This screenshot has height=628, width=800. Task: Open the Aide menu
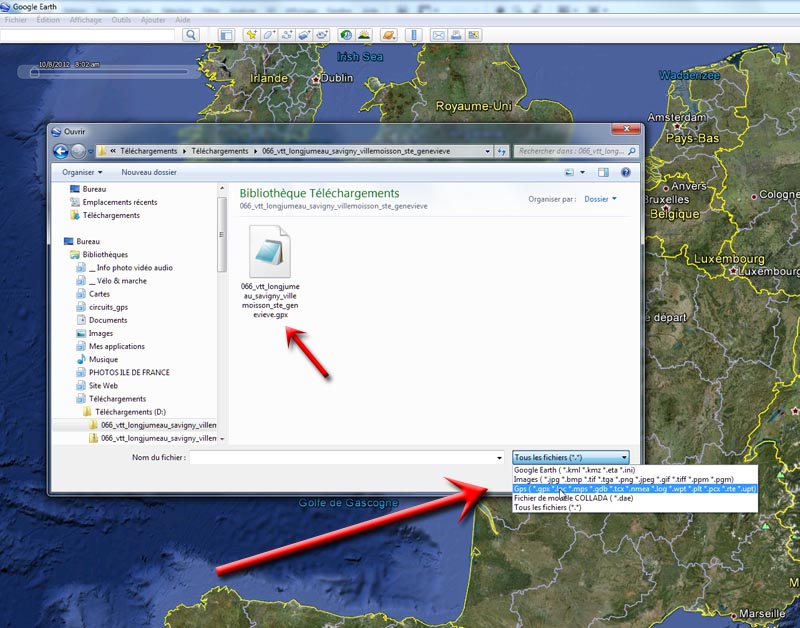coord(183,20)
